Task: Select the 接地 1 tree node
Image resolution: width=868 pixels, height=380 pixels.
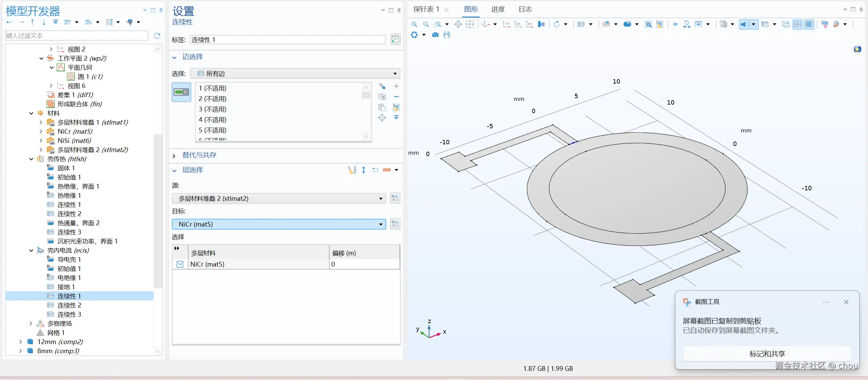Action: pyautogui.click(x=66, y=287)
